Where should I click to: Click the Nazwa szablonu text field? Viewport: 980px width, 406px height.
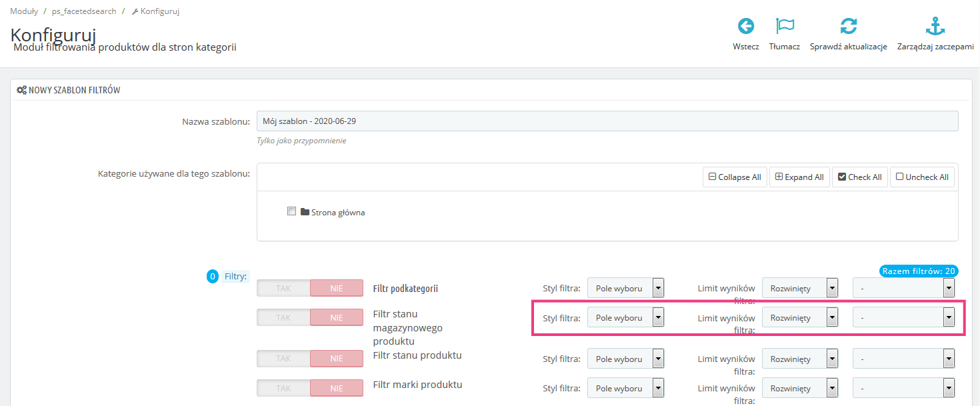pyautogui.click(x=607, y=121)
